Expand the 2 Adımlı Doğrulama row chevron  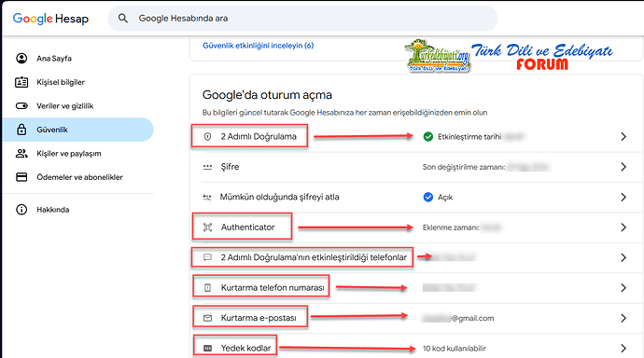click(623, 136)
